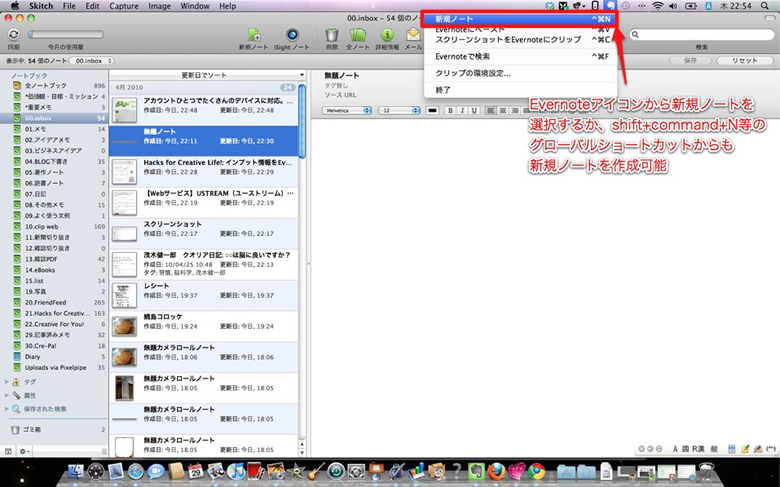
Task: Select the 10.clip web notebook
Action: click(55, 226)
